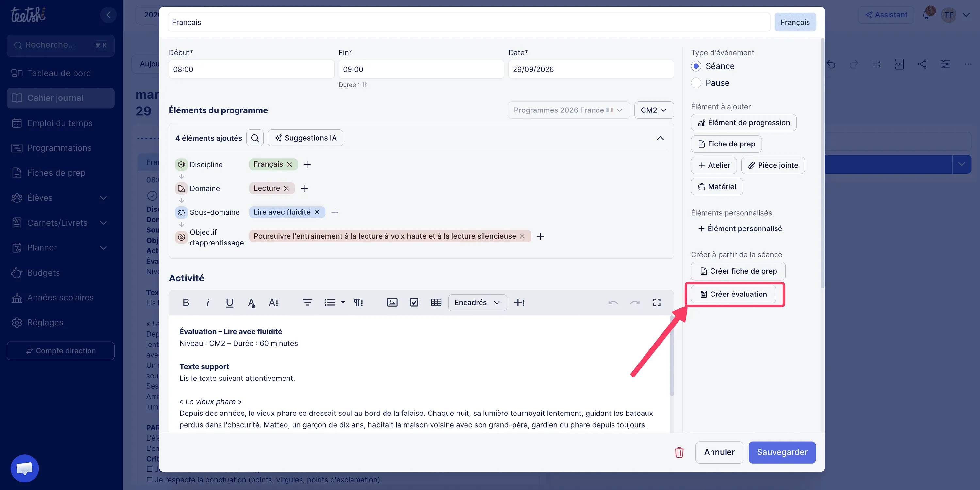The height and width of the screenshot is (490, 980).
Task: Go to Emploi du temps
Action: (60, 123)
